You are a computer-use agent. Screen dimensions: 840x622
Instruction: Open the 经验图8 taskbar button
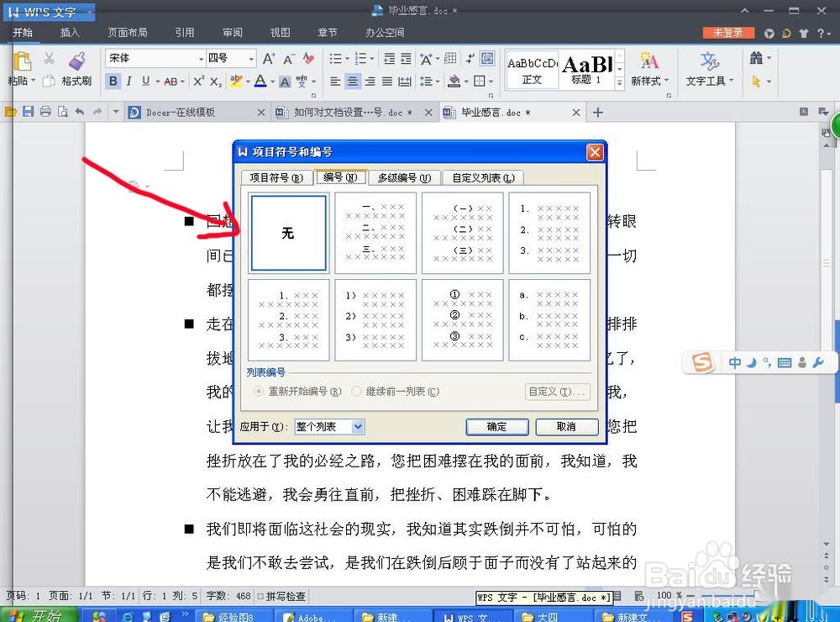(x=233, y=617)
